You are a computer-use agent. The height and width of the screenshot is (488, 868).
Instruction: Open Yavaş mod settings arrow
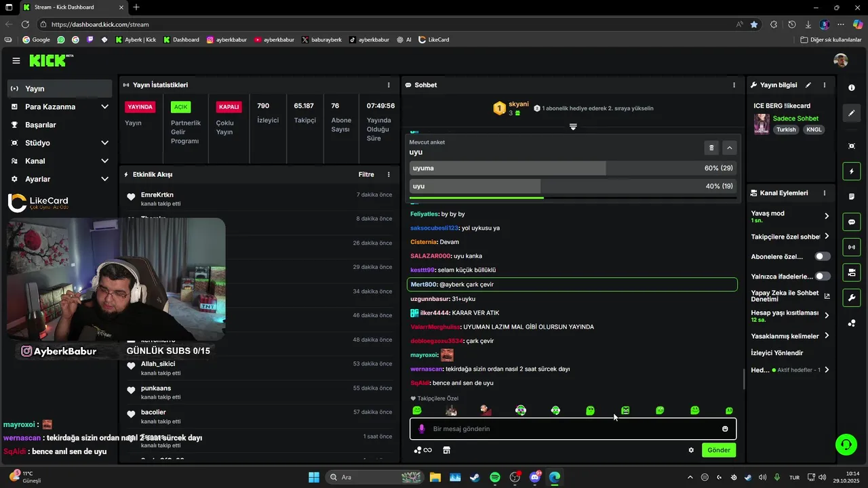coord(827,216)
